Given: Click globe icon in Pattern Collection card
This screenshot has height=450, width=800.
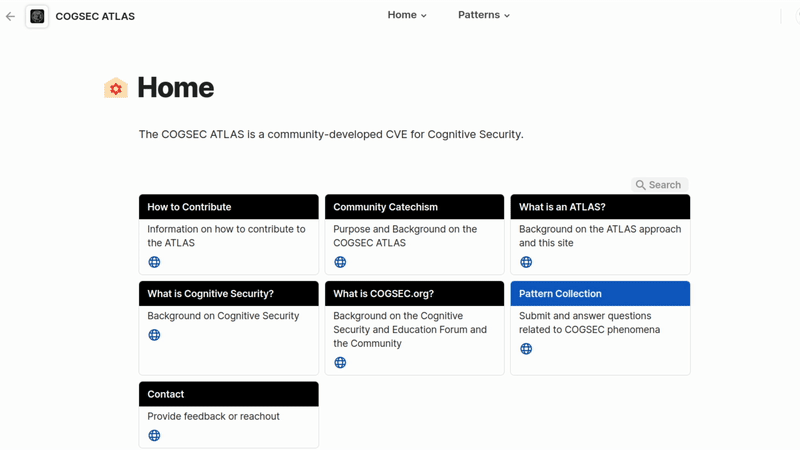Looking at the screenshot, I should click(x=526, y=348).
